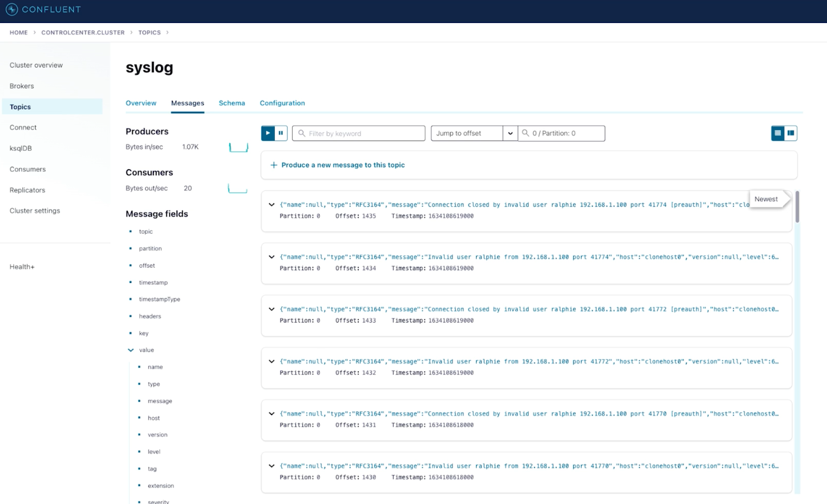
Task: Click the search icon in keyword filter
Action: pos(302,134)
